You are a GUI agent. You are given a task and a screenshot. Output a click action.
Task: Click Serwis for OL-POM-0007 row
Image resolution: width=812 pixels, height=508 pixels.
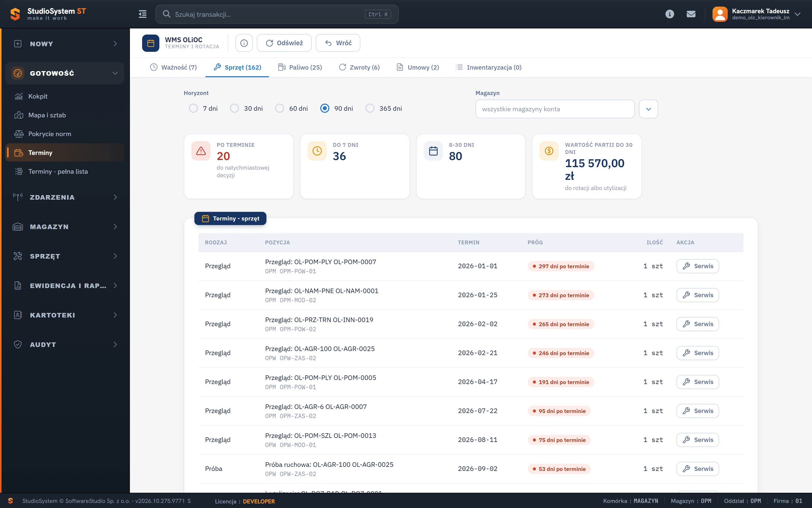pos(698,266)
